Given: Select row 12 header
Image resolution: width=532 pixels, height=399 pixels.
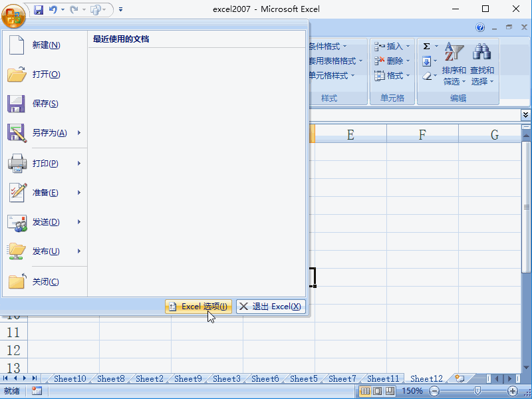Looking at the screenshot, I should tap(13, 350).
